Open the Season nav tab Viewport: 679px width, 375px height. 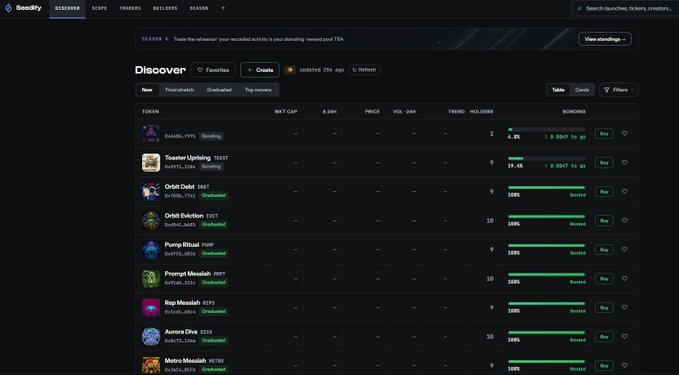(x=199, y=8)
